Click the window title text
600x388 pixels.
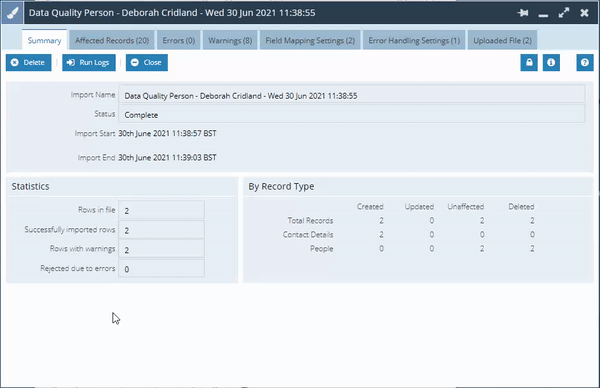click(172, 13)
